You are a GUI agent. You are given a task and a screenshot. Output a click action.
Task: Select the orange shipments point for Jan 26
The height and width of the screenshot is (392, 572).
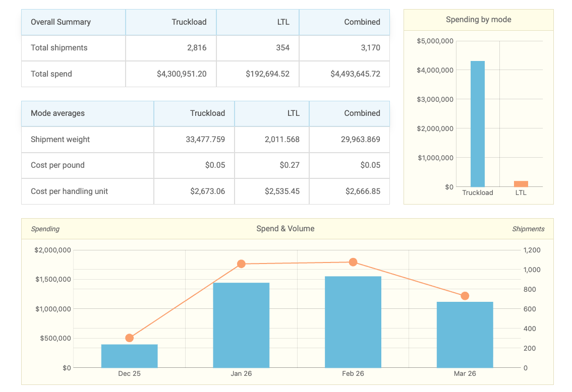pos(241,264)
